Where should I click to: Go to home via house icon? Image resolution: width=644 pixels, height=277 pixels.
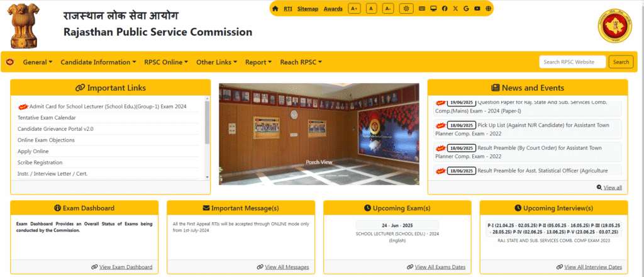tap(275, 9)
